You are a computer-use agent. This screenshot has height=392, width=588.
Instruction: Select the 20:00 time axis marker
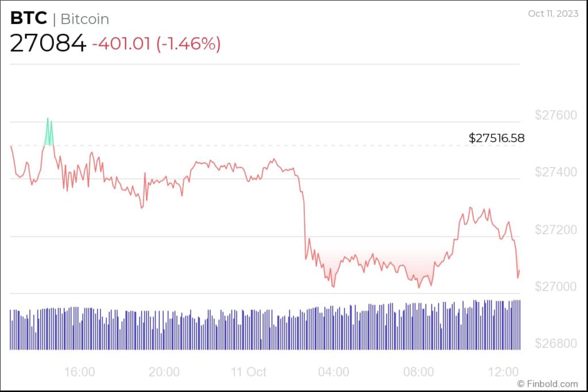point(164,371)
